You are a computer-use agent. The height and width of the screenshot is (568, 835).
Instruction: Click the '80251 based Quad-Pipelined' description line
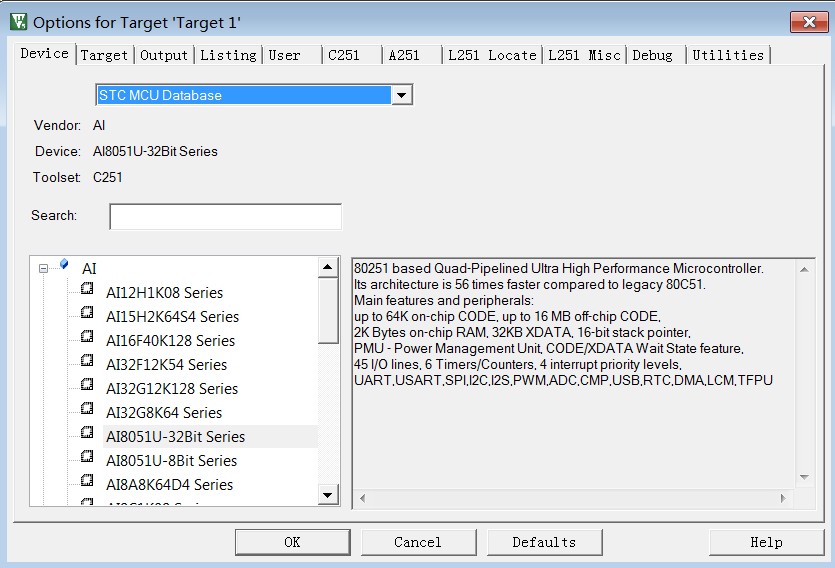(x=559, y=268)
